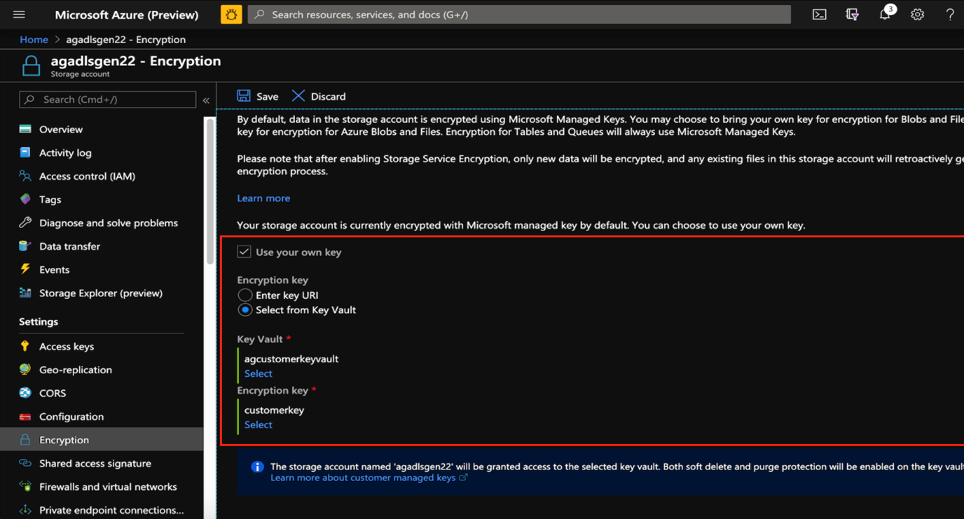The height and width of the screenshot is (519, 964).
Task: Click the Settings section heading
Action: point(38,322)
